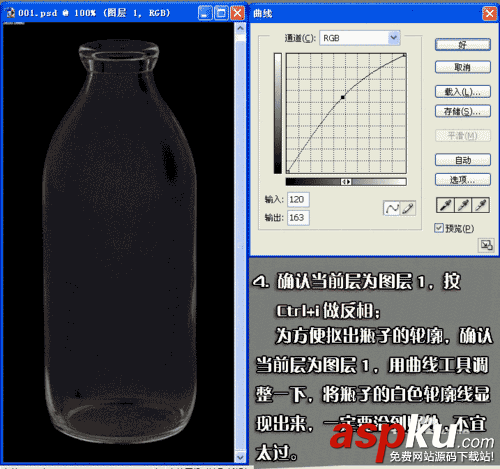500x469 pixels.
Task: Select the gray point eyedropper
Action: point(463,205)
